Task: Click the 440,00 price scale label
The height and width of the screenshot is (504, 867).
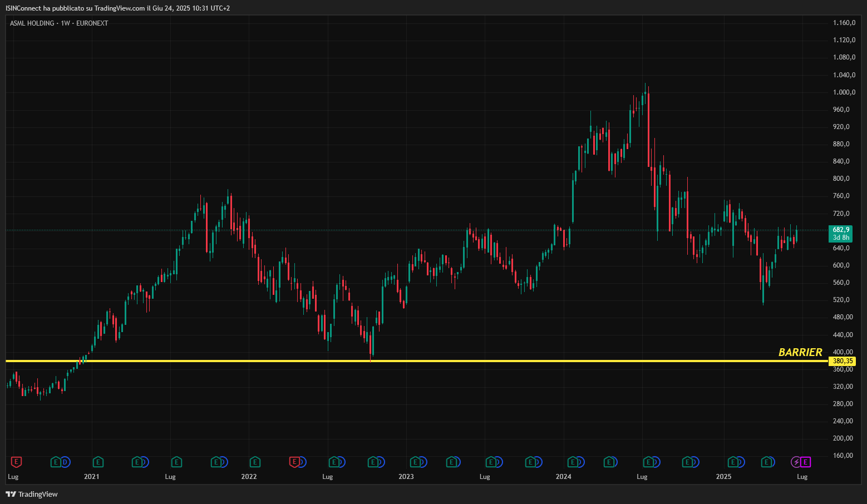Action: pyautogui.click(x=843, y=335)
